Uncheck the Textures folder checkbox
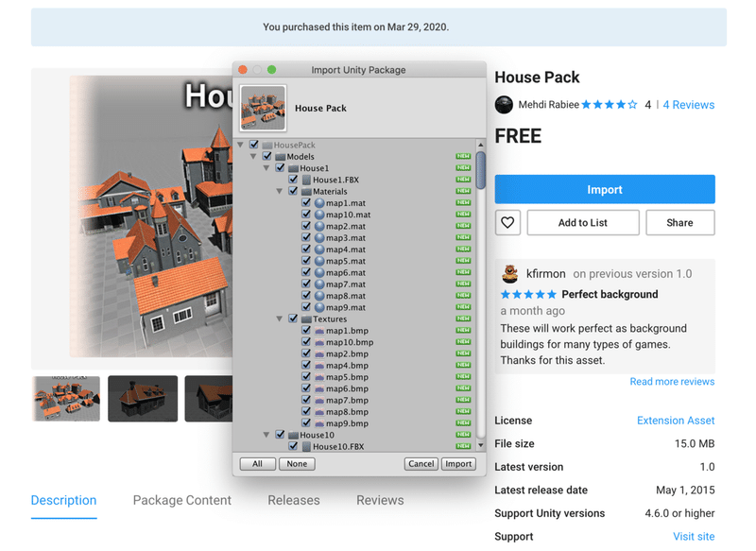The width and height of the screenshot is (756, 551). coord(293,319)
